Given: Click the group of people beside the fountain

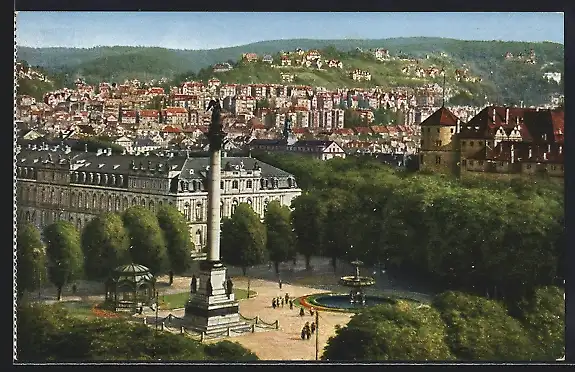Looking at the screenshot, I should [x=283, y=302].
